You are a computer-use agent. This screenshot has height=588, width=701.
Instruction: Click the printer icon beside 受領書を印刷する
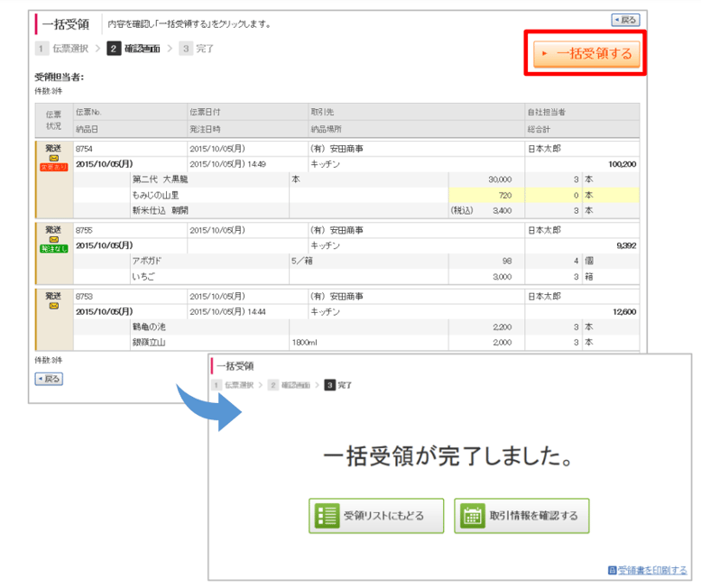(613, 570)
